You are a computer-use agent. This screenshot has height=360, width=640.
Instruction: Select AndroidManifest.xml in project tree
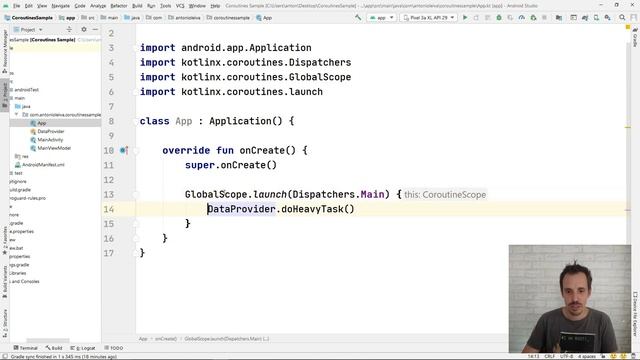point(43,165)
